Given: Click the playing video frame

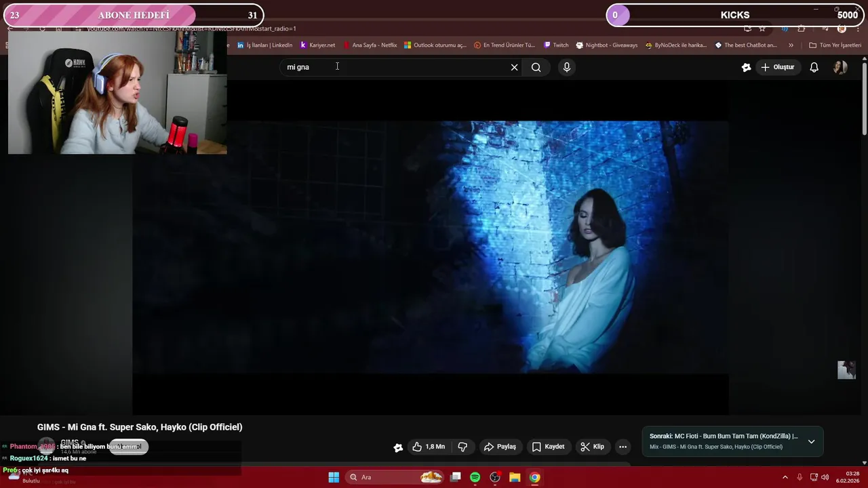Looking at the screenshot, I should [x=431, y=247].
